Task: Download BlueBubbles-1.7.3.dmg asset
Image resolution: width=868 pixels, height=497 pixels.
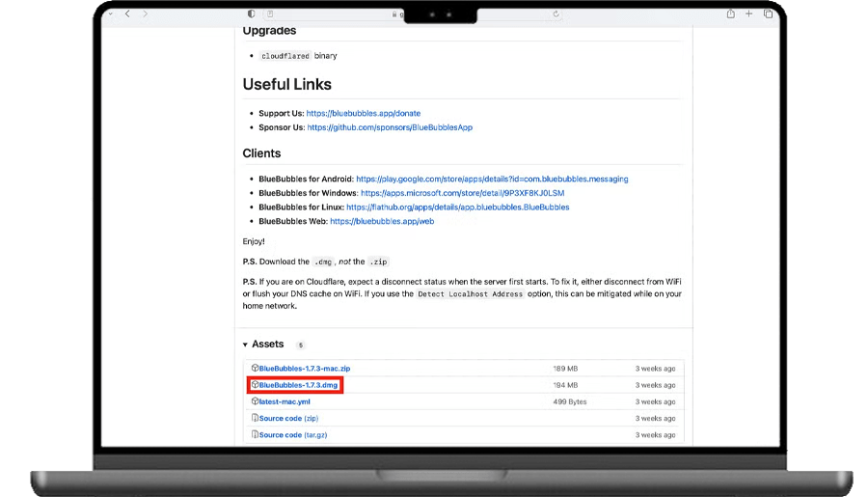Action: coord(298,385)
